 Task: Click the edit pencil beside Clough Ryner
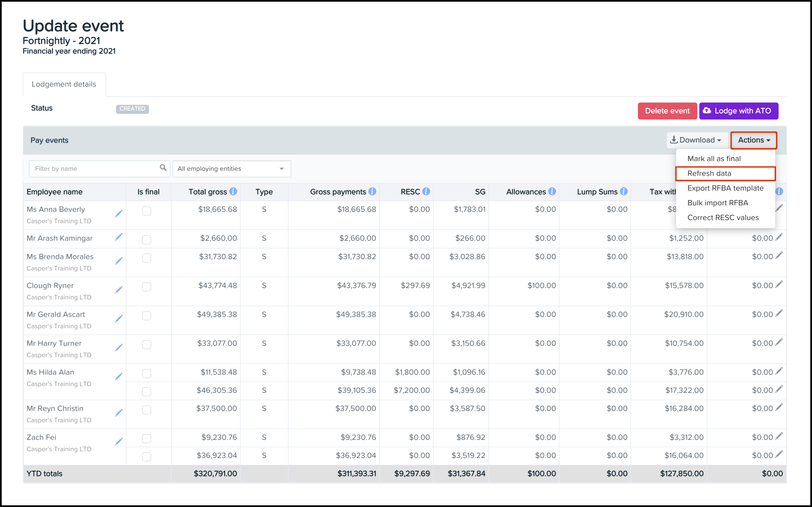[119, 289]
